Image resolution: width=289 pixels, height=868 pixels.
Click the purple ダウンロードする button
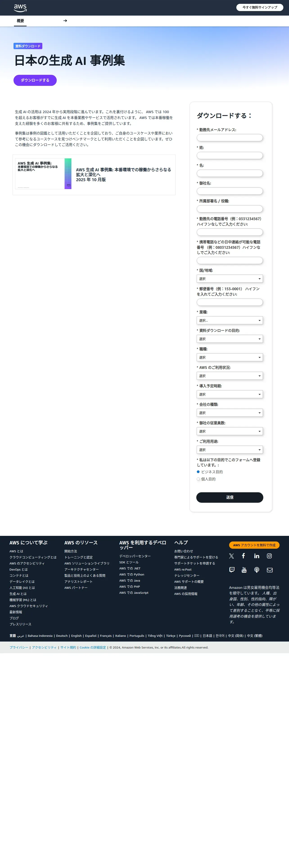pyautogui.click(x=35, y=80)
